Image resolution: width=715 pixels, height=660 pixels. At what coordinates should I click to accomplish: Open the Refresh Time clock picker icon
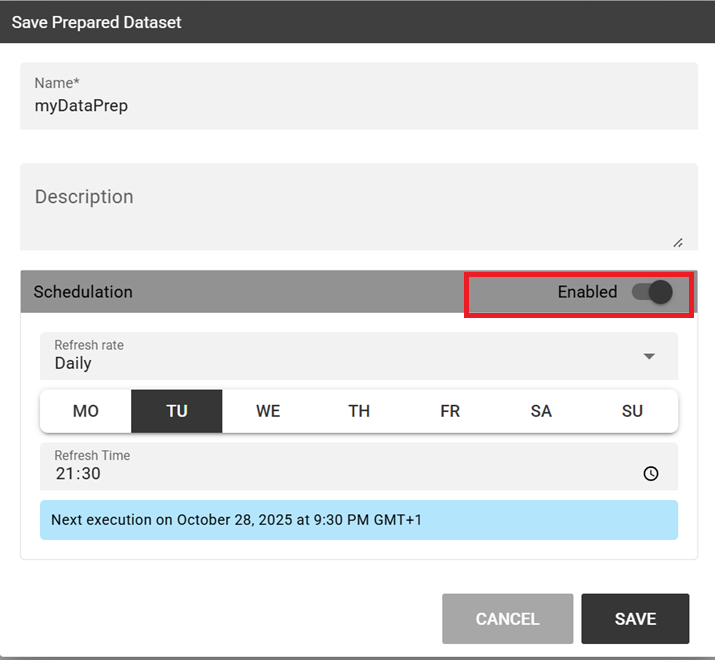[651, 473]
